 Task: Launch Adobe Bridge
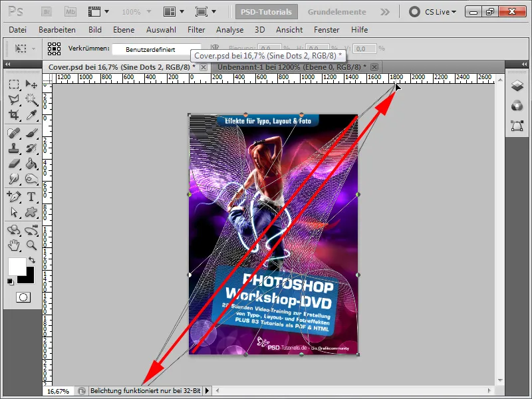tap(47, 12)
